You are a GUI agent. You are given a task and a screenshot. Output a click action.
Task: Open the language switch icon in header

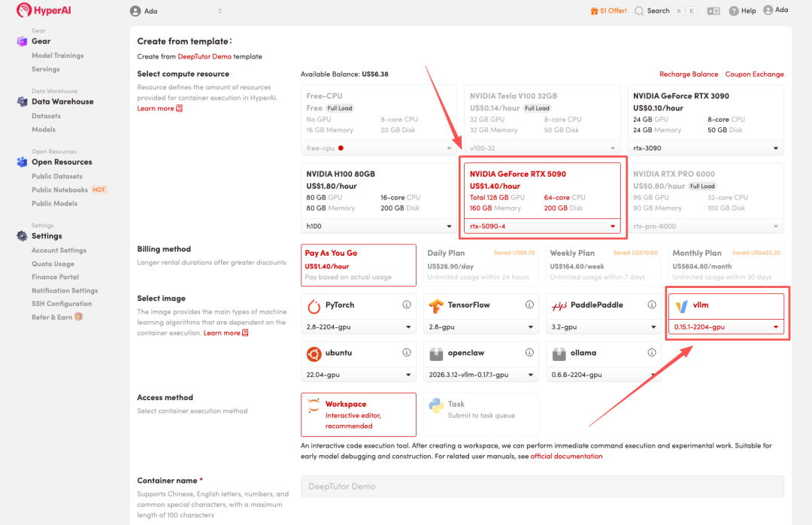(x=713, y=11)
